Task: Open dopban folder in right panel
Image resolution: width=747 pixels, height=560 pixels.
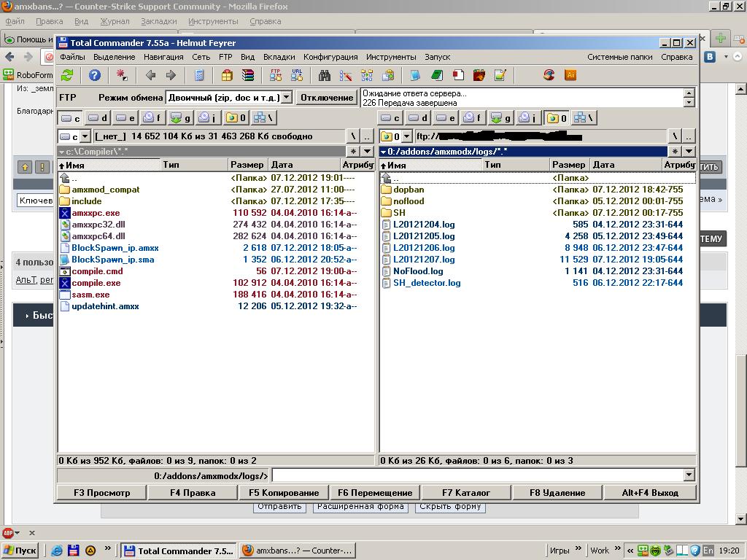Action: (409, 190)
